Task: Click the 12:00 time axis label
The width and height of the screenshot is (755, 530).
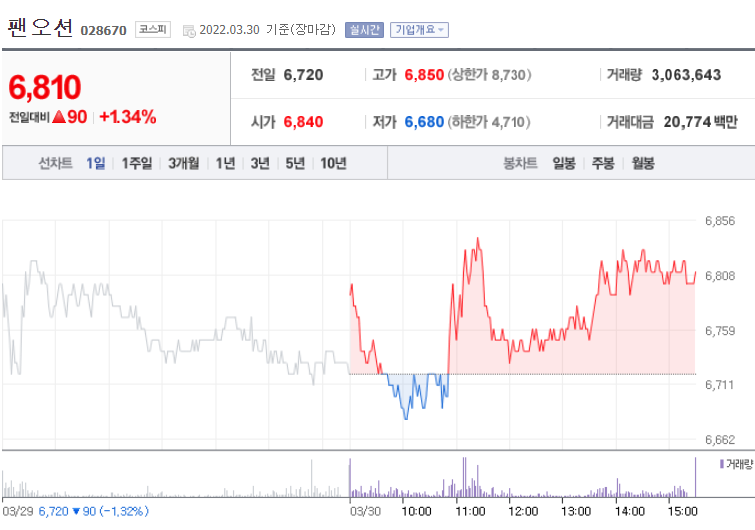Action: tap(523, 511)
